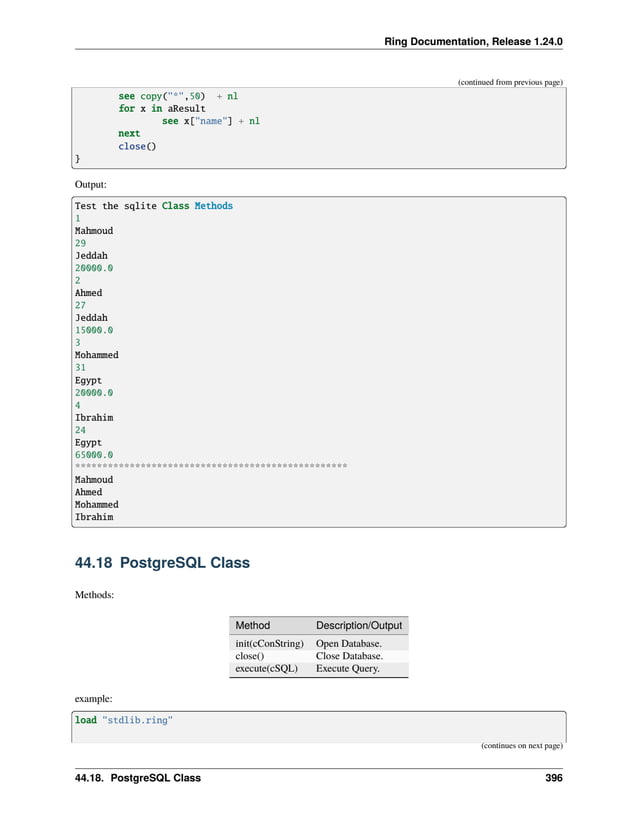Click the heading "44.18 PostgreSQL Class"
Viewport: 638px width, 825px height.
pos(163,562)
